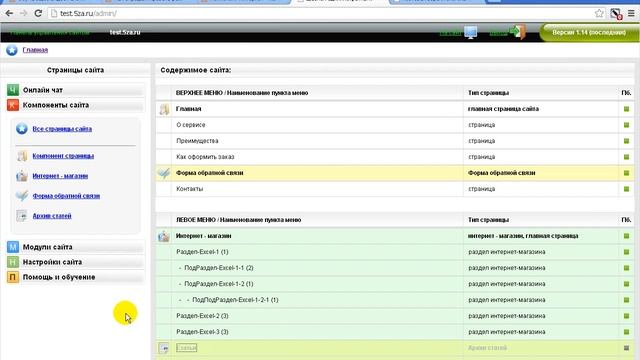
Task: Bookmark the page with the star icon
Action: pos(599,13)
